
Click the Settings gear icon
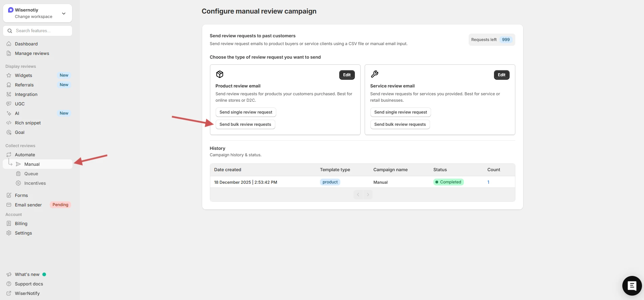[x=9, y=233]
